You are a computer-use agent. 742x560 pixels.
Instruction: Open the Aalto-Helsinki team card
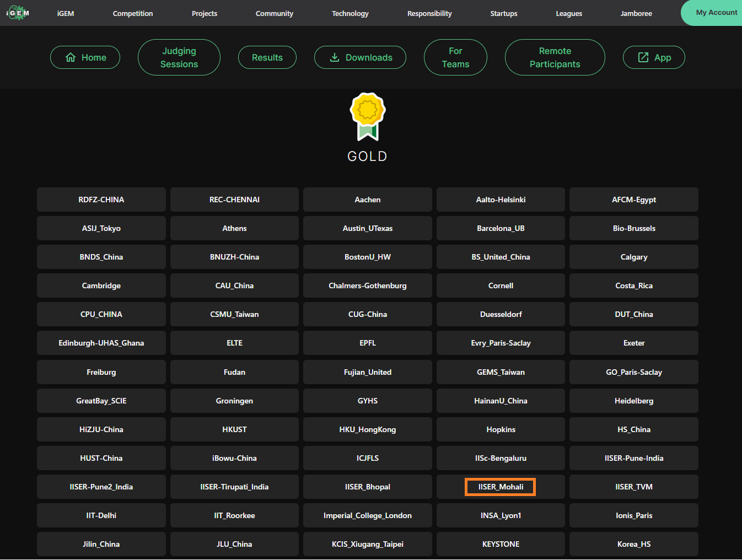pos(501,200)
